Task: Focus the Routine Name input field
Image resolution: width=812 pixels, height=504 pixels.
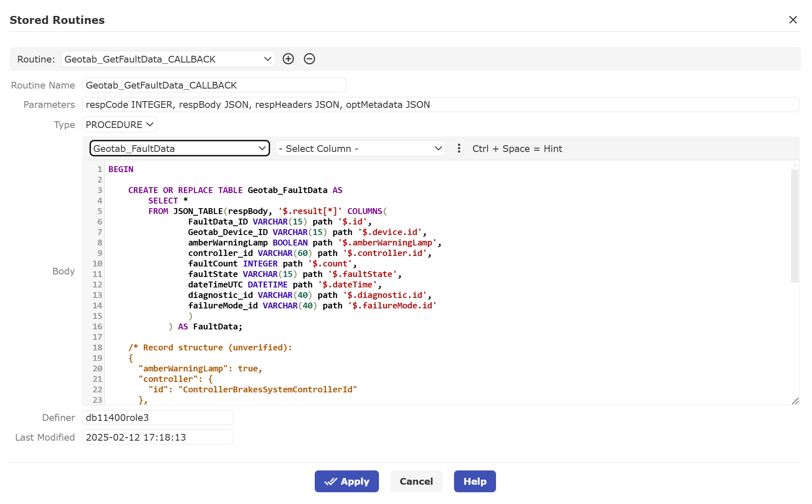Action: tap(214, 85)
